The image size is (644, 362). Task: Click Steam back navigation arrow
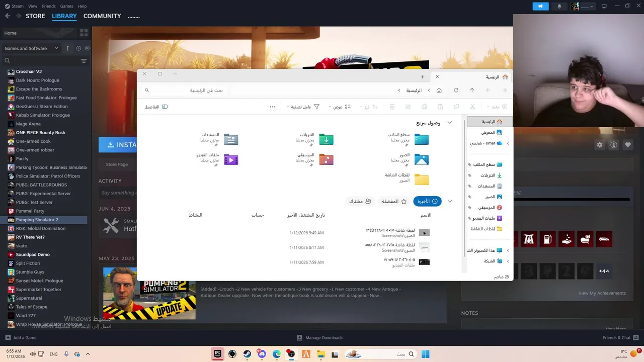[x=8, y=16]
